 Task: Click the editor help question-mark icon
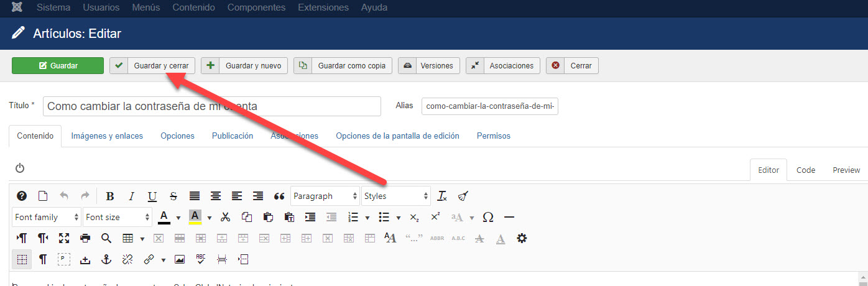22,196
